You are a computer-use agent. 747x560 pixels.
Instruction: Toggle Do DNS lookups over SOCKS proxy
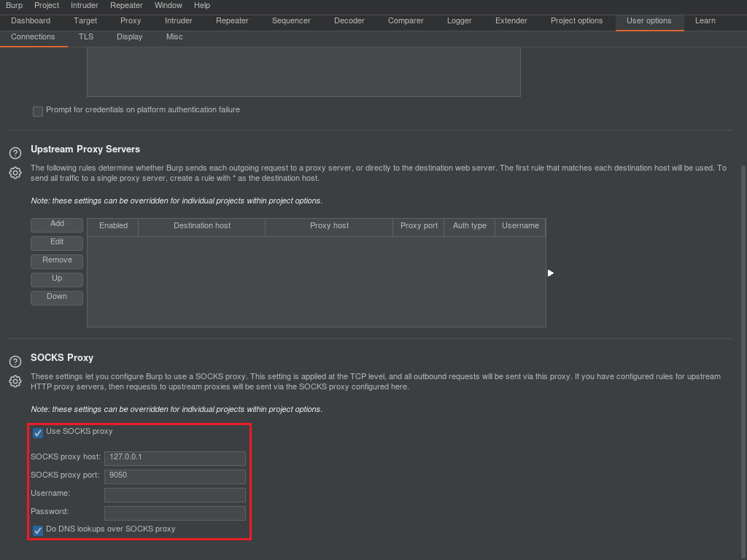(37, 531)
